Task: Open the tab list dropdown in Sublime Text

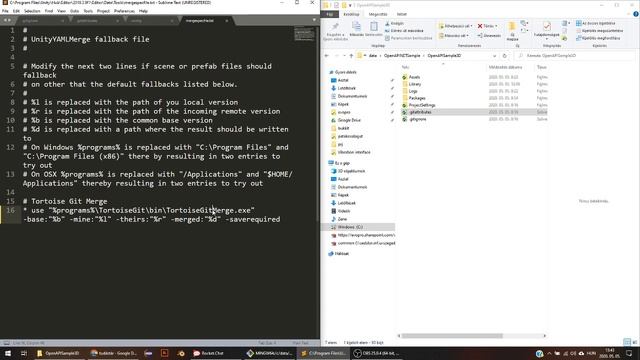Action: (x=314, y=20)
